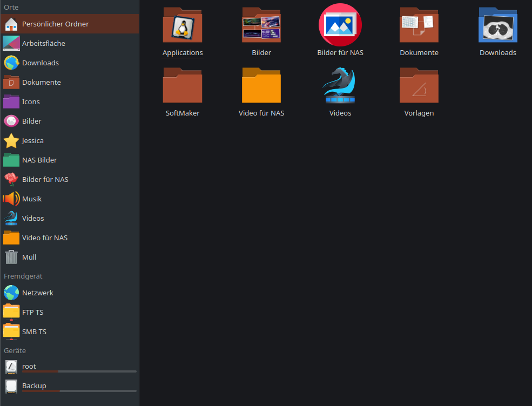532x406 pixels.
Task: Select the Persönlicher Ordner sidebar label
Action: click(x=55, y=24)
